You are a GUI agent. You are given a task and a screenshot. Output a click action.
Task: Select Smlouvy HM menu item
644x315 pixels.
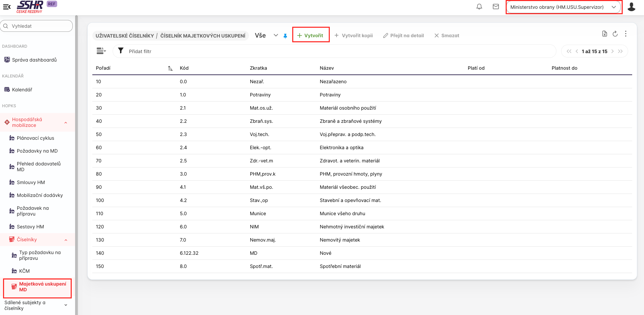point(31,182)
